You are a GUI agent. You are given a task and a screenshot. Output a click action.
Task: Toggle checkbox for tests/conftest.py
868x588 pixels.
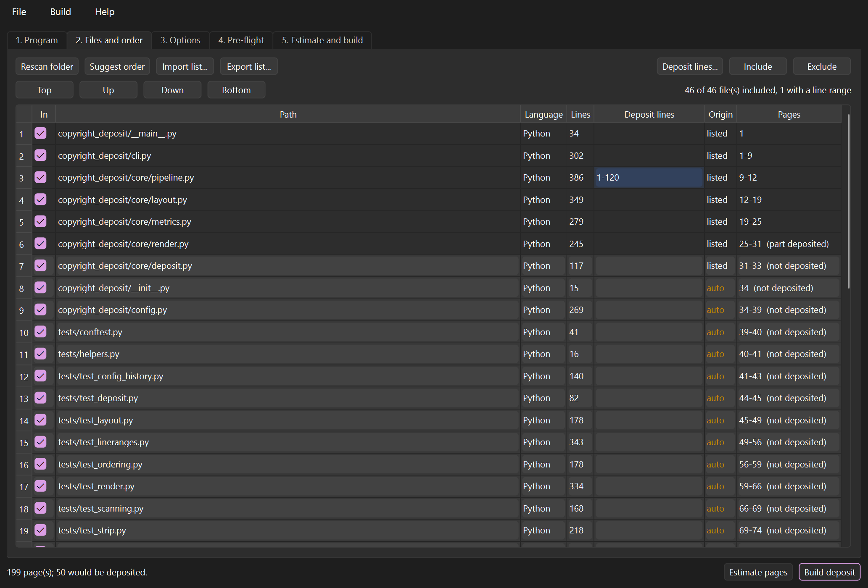(40, 332)
